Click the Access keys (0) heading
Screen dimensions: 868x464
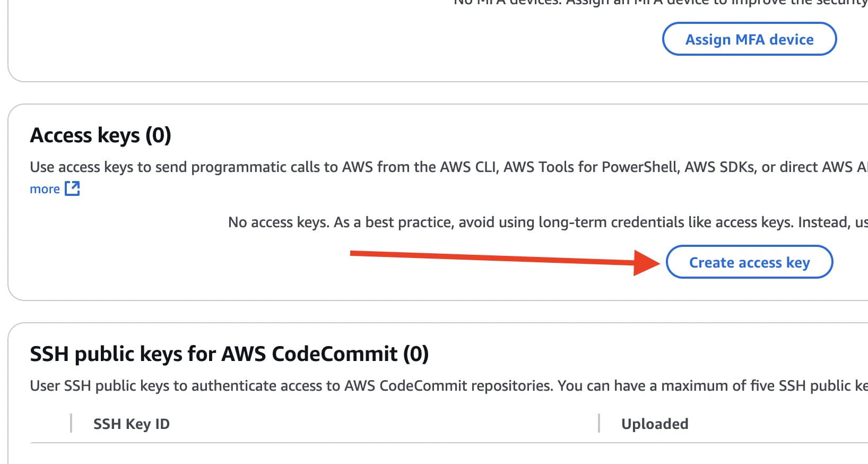point(100,135)
